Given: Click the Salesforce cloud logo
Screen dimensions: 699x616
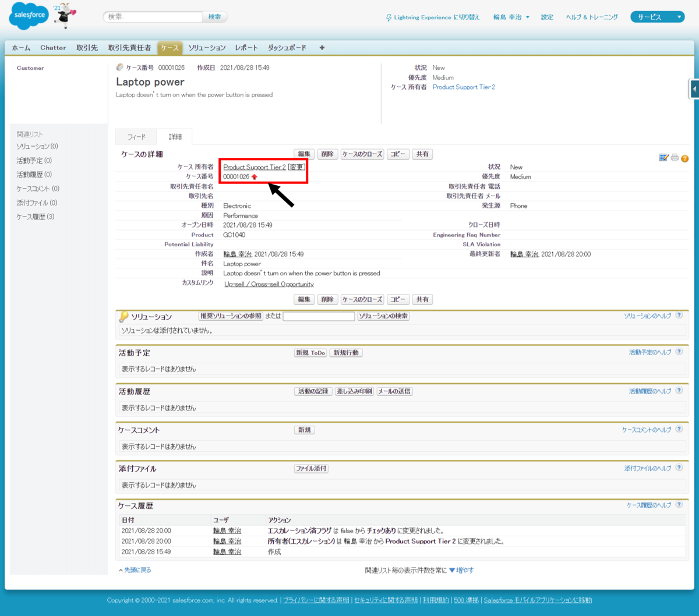Looking at the screenshot, I should (29, 16).
